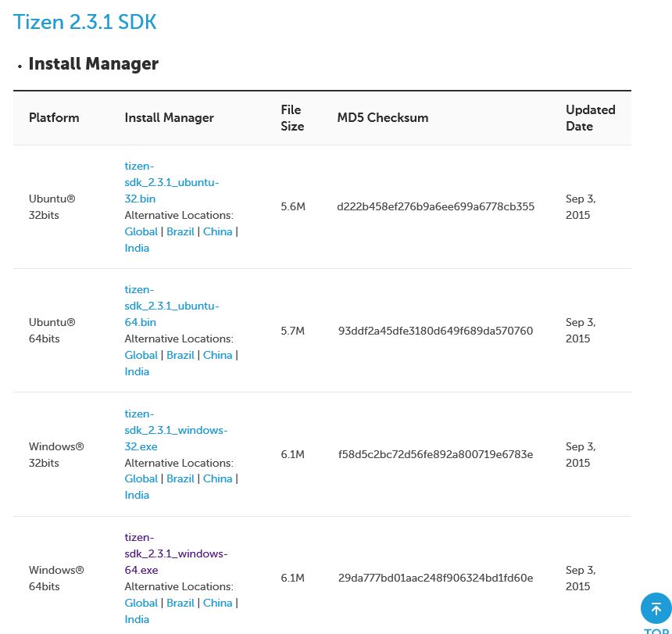
Task: Open Brazil mirror for Windows 32bits
Action: click(x=181, y=478)
